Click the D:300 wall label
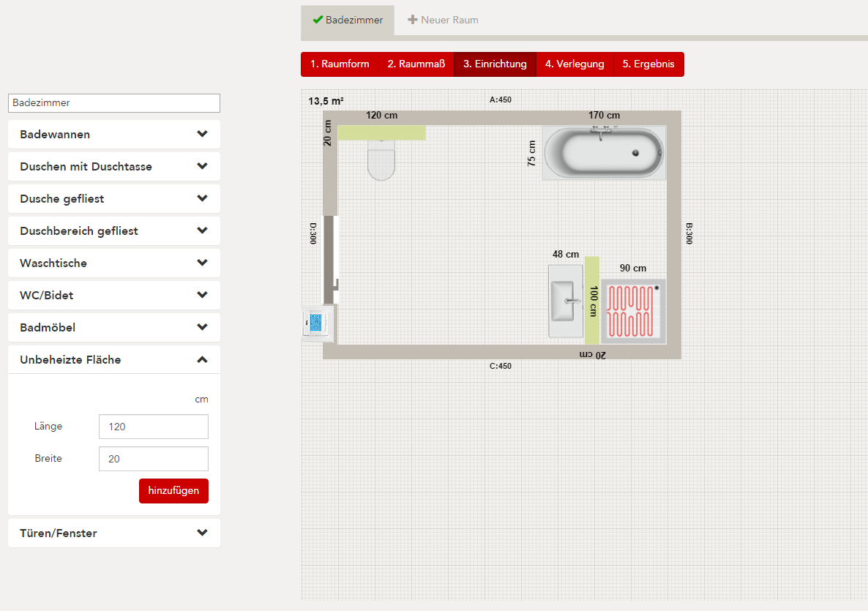The width and height of the screenshot is (868, 611). pyautogui.click(x=313, y=233)
